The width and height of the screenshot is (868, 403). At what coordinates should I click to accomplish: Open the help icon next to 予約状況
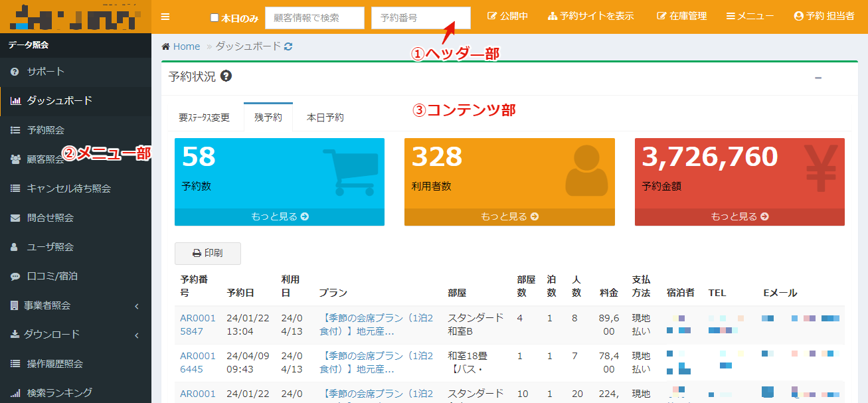click(x=226, y=76)
